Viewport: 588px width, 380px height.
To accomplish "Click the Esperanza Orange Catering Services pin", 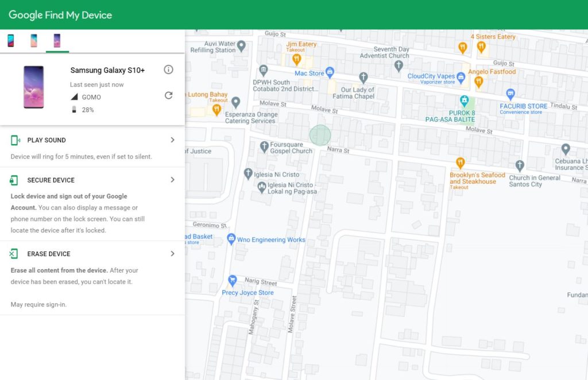I will 235,102.
